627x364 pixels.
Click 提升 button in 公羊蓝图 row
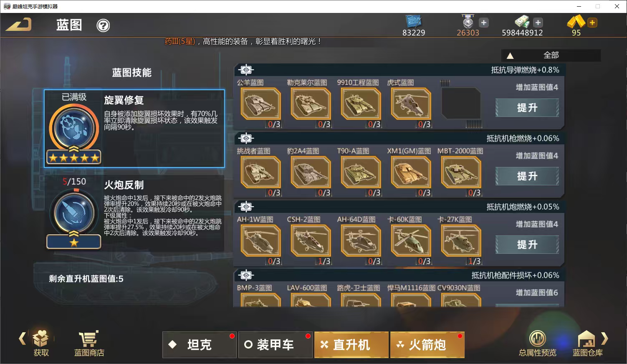(527, 108)
